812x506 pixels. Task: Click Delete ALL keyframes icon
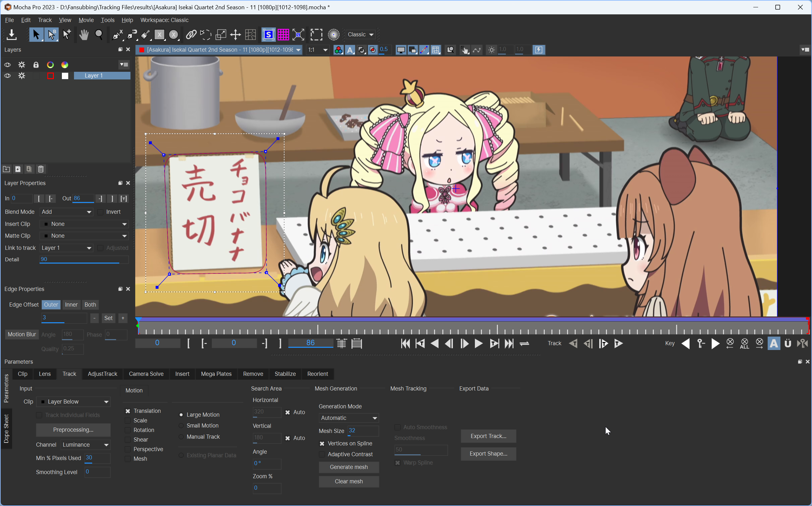click(x=744, y=344)
